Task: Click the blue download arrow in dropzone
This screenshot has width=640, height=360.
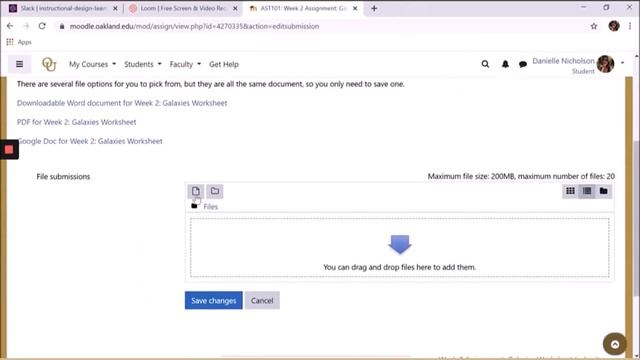Action: tap(400, 244)
